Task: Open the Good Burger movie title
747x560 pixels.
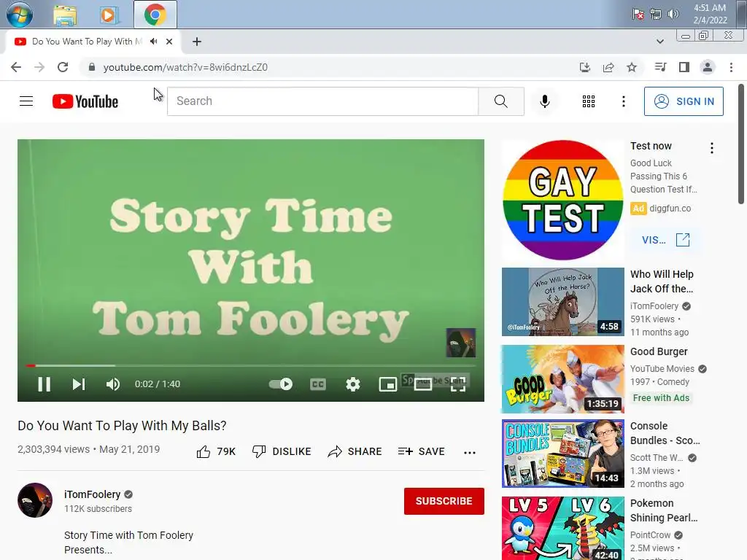Action: pyautogui.click(x=659, y=351)
